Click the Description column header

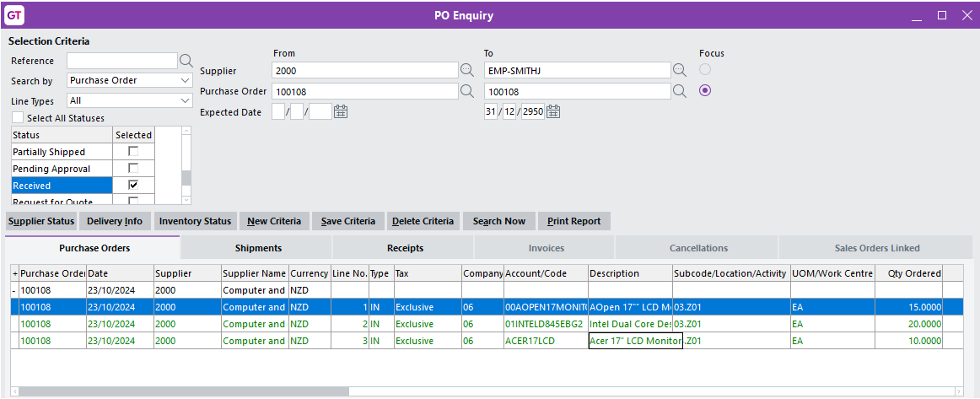[x=630, y=273]
